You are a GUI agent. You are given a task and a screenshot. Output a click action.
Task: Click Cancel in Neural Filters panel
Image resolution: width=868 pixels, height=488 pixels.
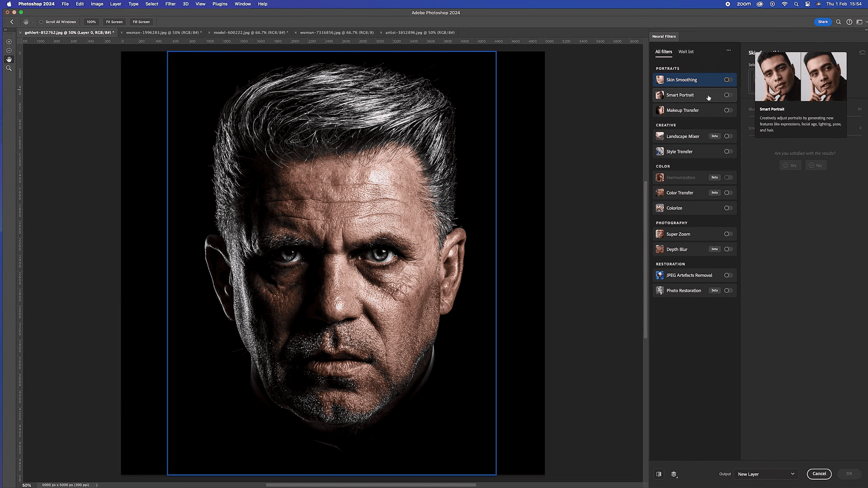819,474
